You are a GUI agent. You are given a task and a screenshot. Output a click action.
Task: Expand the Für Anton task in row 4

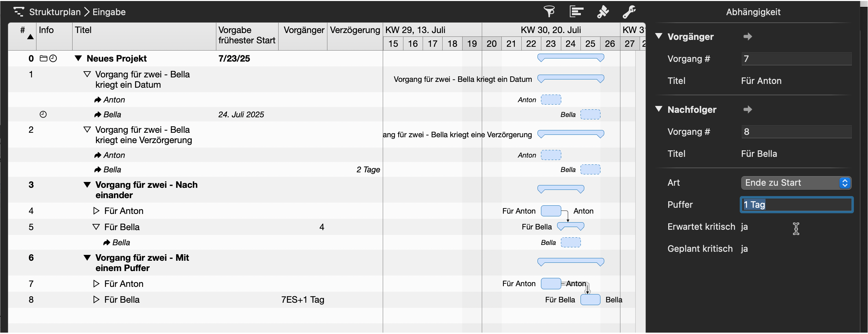(96, 211)
